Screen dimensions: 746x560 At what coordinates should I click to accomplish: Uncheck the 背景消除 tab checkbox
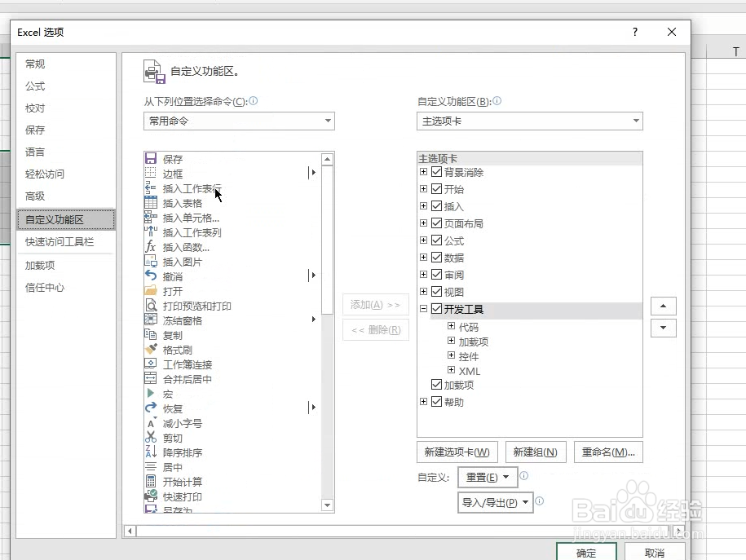tap(436, 172)
